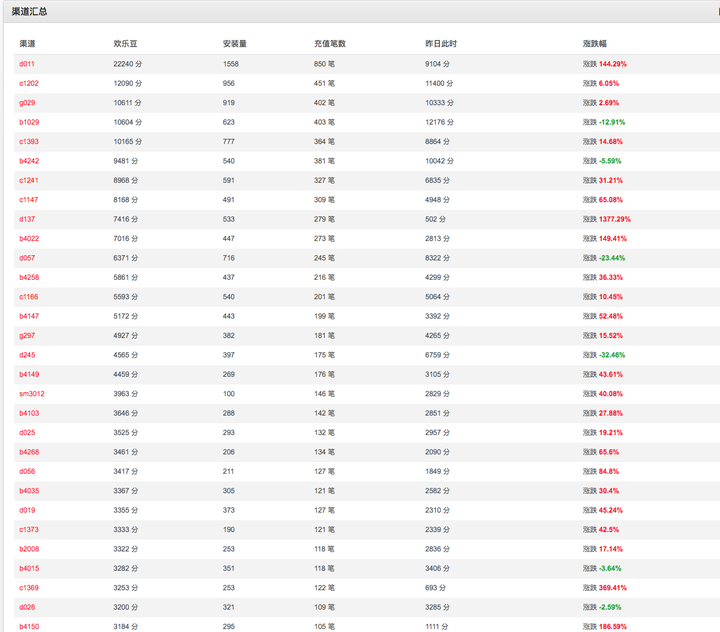Open channel link b4103
Viewport: 720px width, 632px height.
tap(29, 413)
